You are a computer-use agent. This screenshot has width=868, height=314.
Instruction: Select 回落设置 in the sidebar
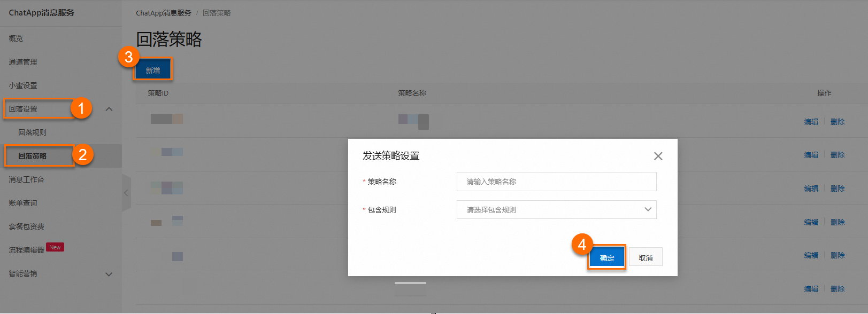[x=23, y=109]
